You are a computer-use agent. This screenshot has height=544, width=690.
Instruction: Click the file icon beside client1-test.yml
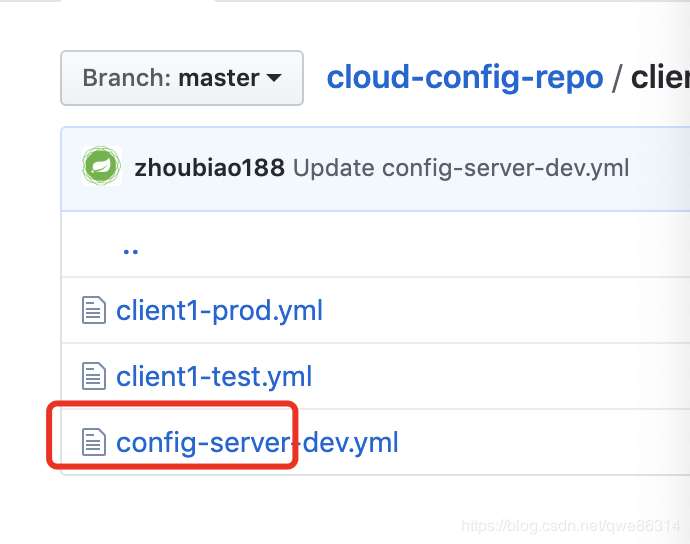[x=93, y=376]
